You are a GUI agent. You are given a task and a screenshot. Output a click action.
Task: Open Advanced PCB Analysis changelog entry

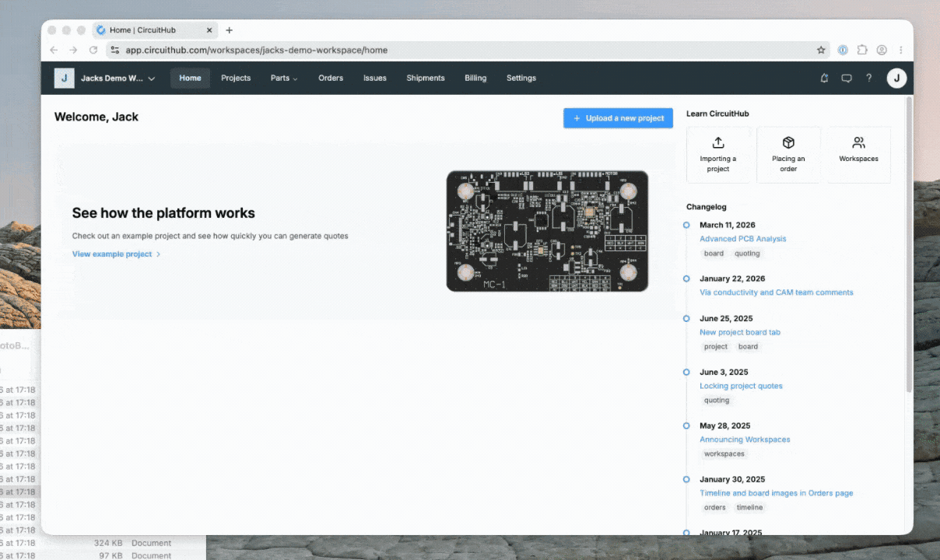pyautogui.click(x=742, y=239)
